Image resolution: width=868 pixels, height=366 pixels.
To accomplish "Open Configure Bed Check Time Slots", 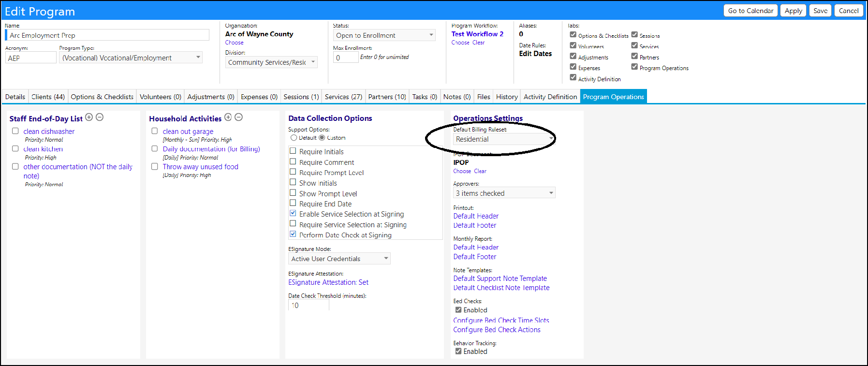I will (501, 320).
